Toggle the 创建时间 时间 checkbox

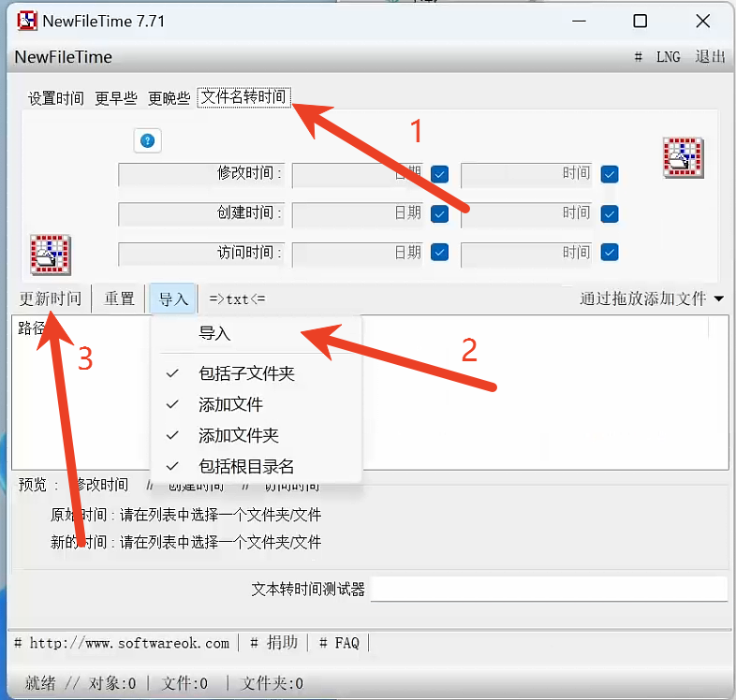click(x=610, y=214)
